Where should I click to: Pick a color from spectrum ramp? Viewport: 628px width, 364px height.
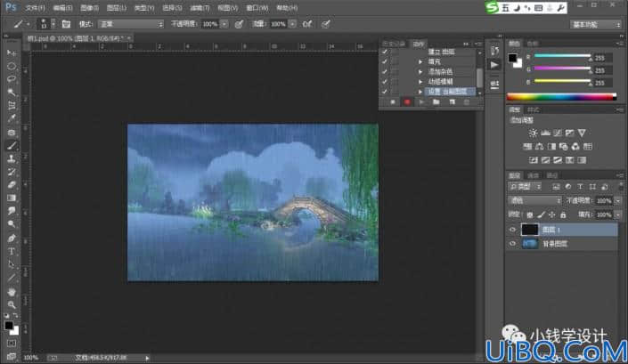click(561, 97)
